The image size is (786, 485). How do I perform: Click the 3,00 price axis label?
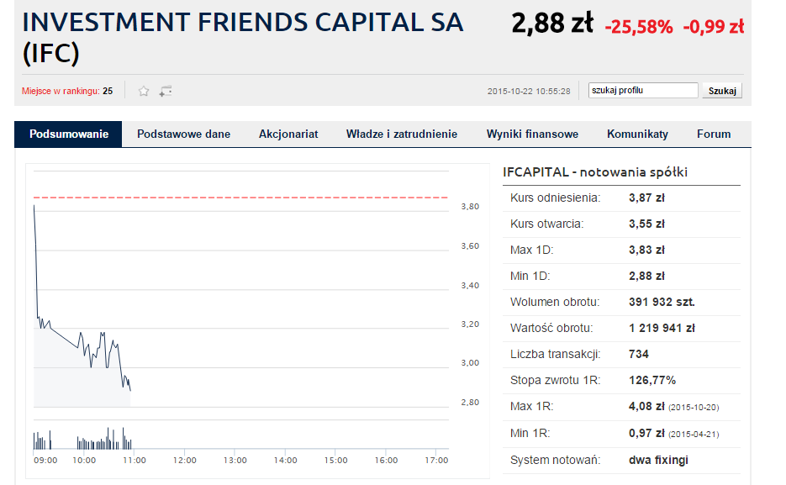(x=470, y=363)
